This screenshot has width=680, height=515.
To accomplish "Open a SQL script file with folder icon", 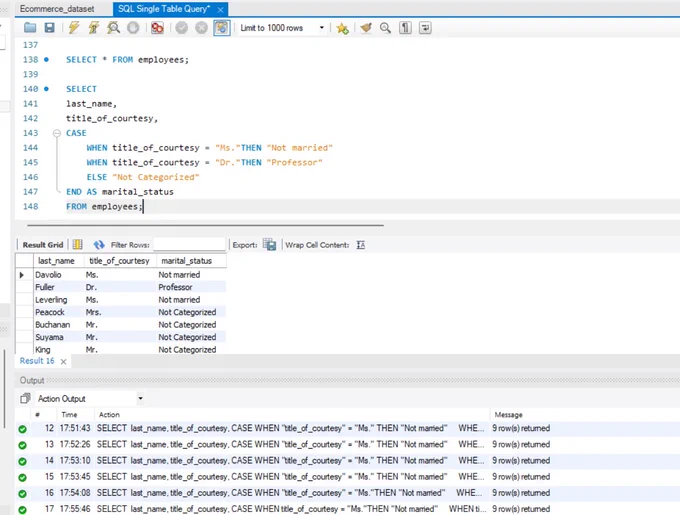I will [30, 28].
